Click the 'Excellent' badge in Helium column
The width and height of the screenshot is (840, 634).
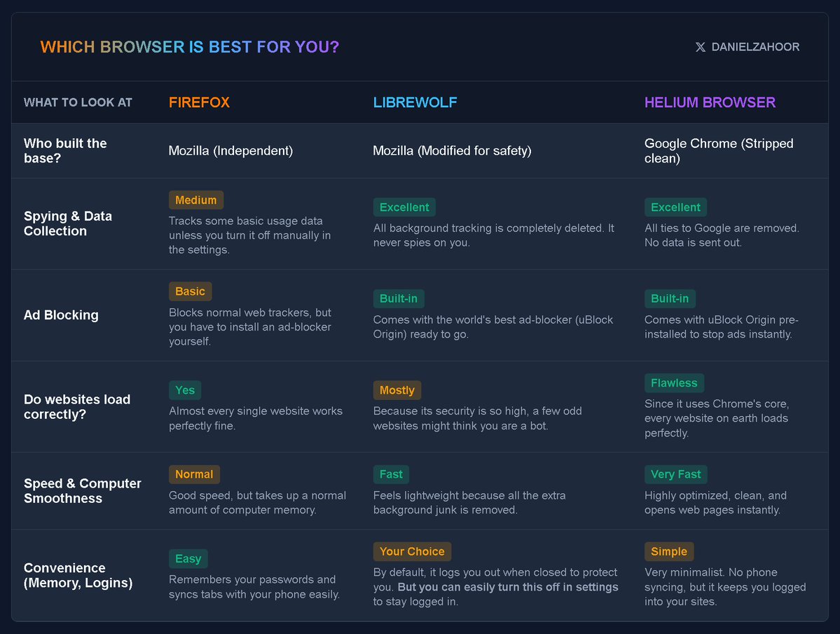pos(675,207)
